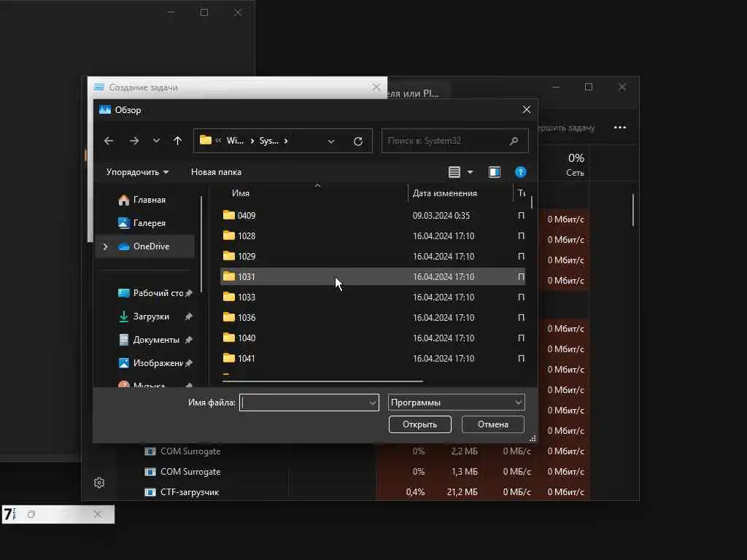Open help with question mark icon
The width and height of the screenshot is (747, 560).
tap(520, 172)
